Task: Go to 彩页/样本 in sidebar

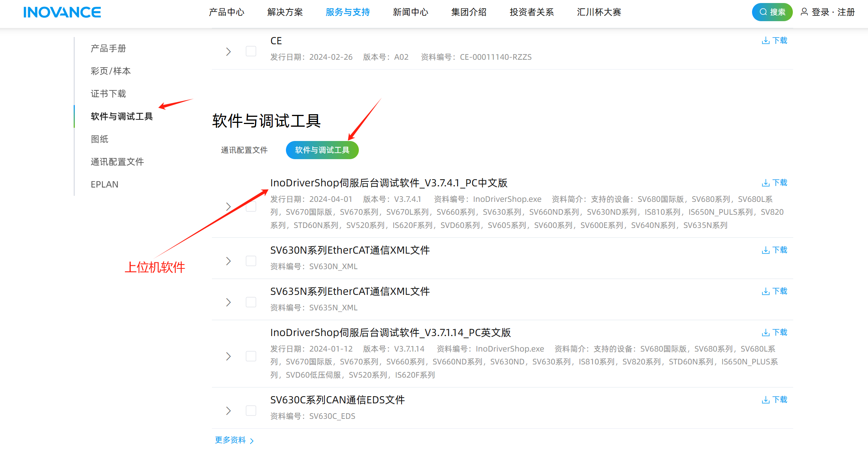Action: pyautogui.click(x=111, y=71)
